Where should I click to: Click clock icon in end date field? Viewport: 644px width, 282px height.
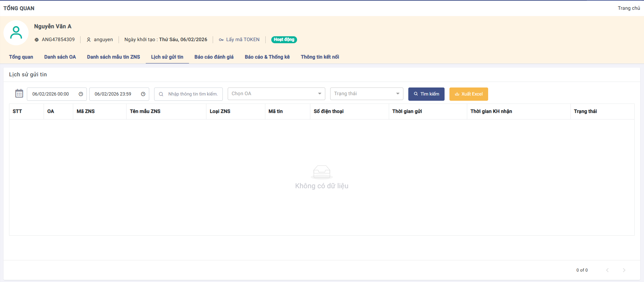pyautogui.click(x=143, y=94)
